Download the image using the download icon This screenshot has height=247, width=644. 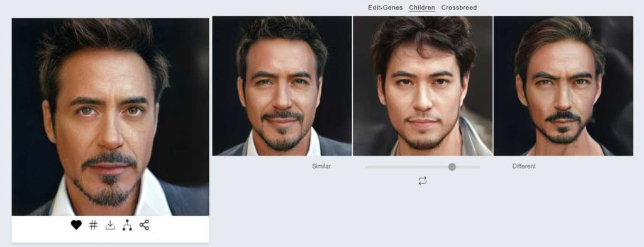[110, 225]
